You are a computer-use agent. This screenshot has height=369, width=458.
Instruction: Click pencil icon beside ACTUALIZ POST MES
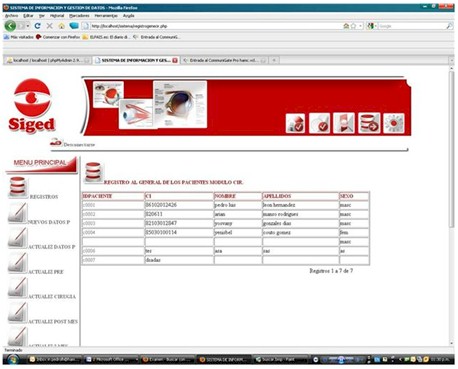[x=17, y=312]
